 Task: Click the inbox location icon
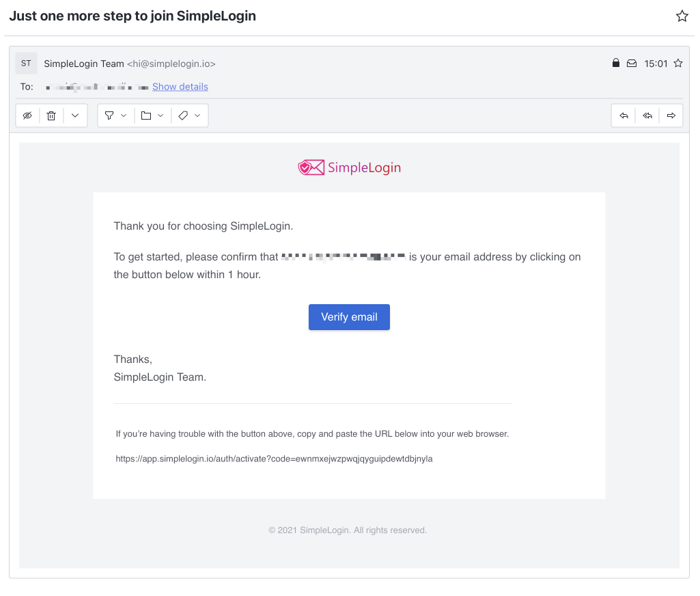pos(632,64)
